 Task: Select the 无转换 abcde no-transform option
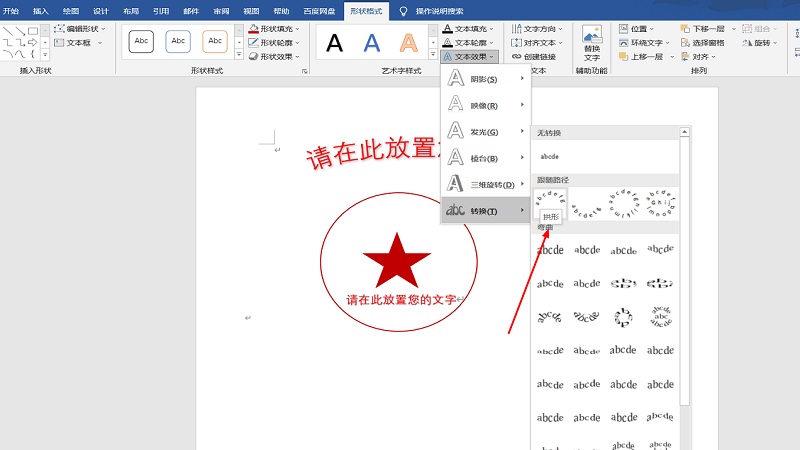(x=550, y=157)
